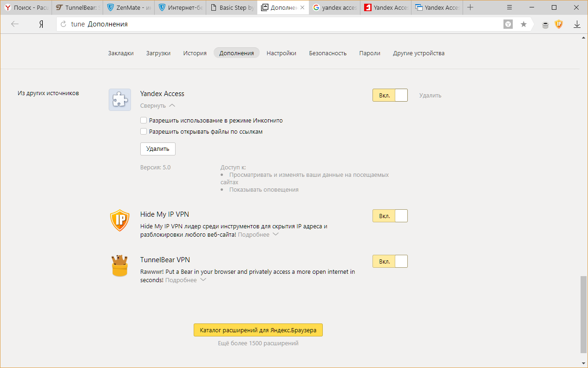Switch to the TunnelBear browser tab

tap(77, 7)
